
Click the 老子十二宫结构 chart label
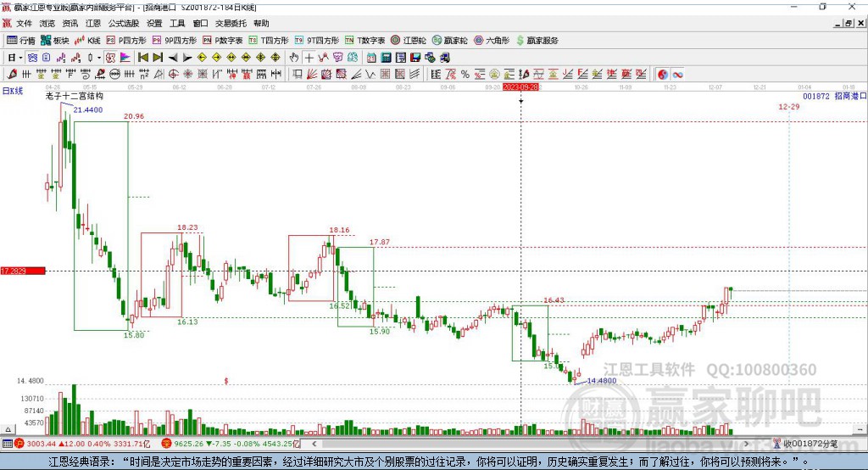pos(75,96)
